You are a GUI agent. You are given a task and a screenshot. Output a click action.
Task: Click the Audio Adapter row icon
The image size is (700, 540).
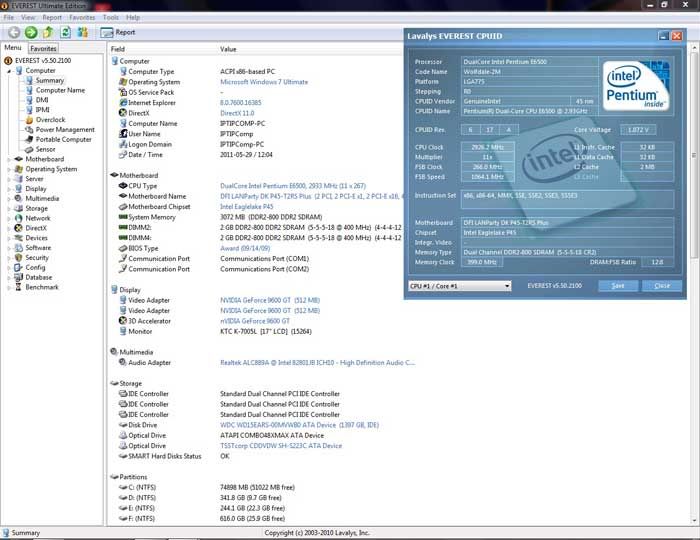coord(123,363)
